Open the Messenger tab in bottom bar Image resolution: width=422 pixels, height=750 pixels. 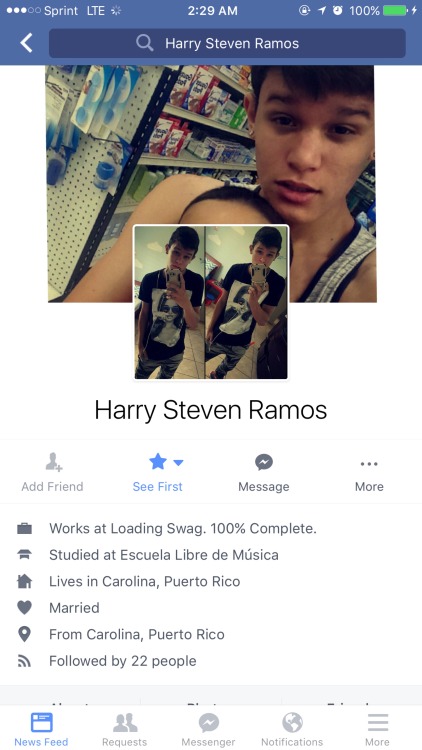(208, 729)
